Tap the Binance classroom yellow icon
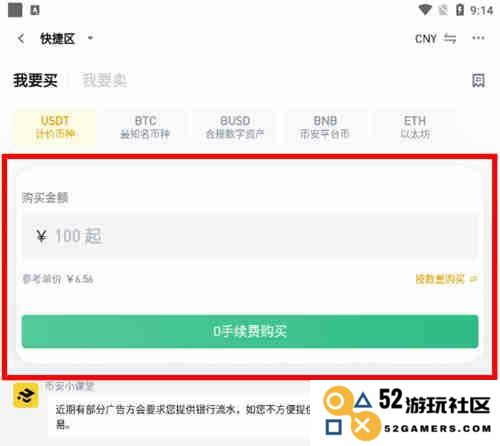The image size is (500, 446). [x=26, y=396]
